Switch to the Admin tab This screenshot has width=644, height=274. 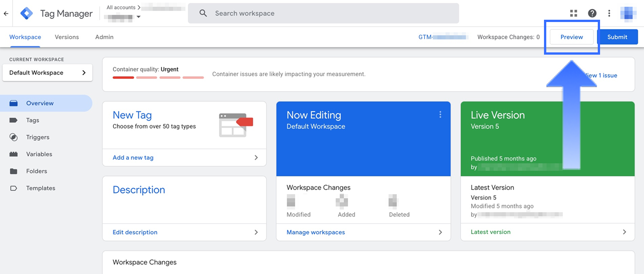tap(104, 37)
